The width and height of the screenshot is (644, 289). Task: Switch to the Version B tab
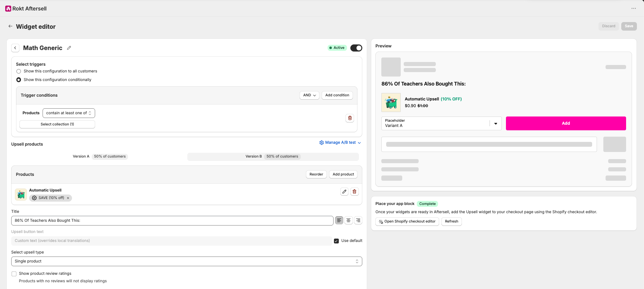tap(273, 156)
